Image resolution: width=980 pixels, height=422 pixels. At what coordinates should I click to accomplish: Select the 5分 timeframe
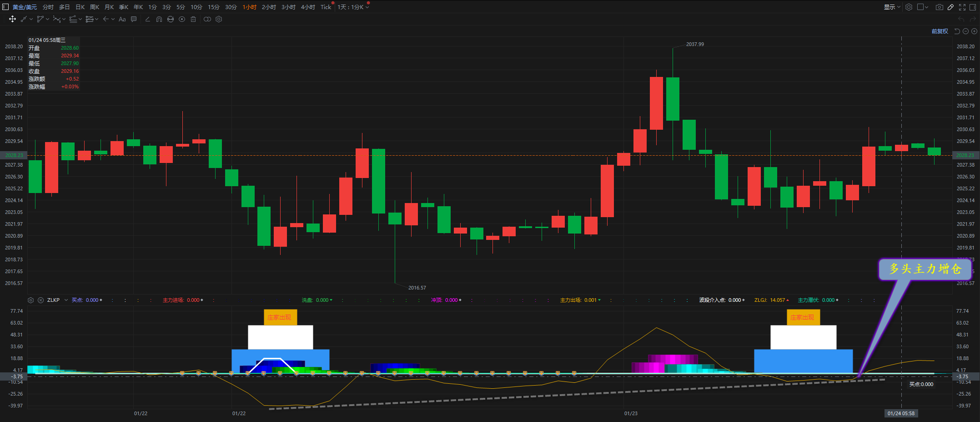click(x=181, y=7)
